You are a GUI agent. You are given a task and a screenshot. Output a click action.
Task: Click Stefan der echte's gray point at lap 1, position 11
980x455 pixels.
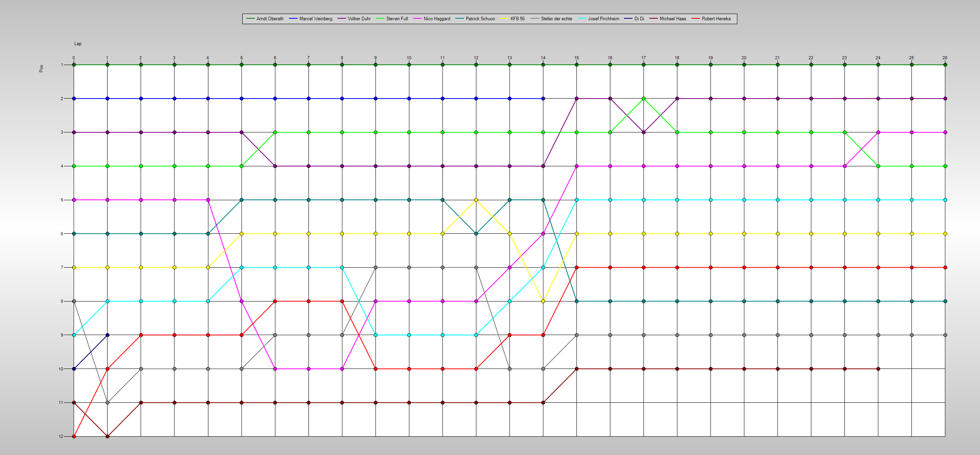point(108,402)
